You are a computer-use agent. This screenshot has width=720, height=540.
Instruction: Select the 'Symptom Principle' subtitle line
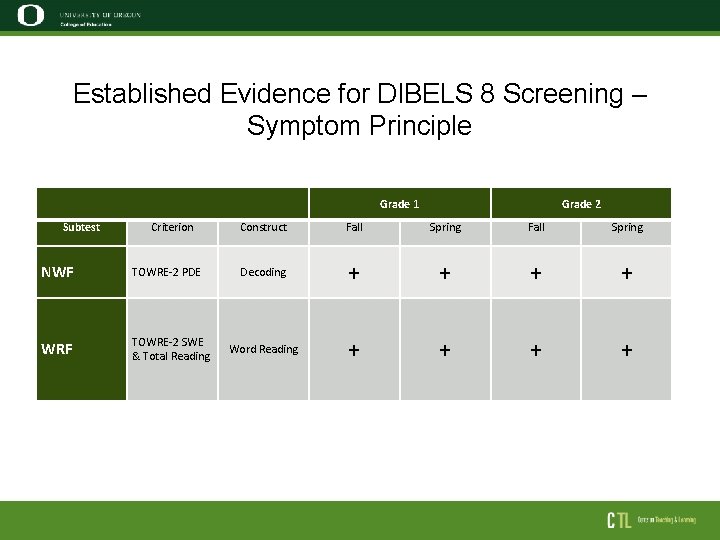(360, 125)
